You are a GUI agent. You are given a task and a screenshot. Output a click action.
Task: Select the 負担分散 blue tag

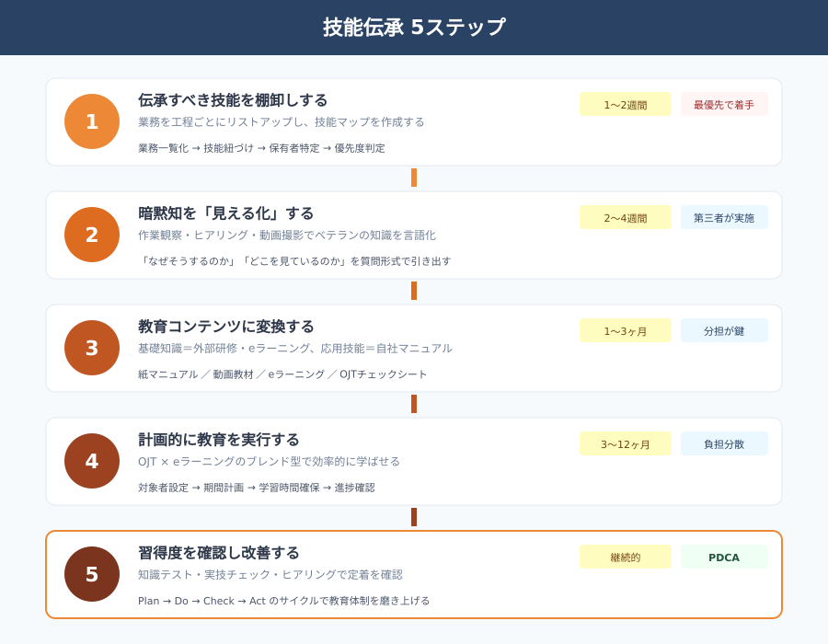click(724, 444)
